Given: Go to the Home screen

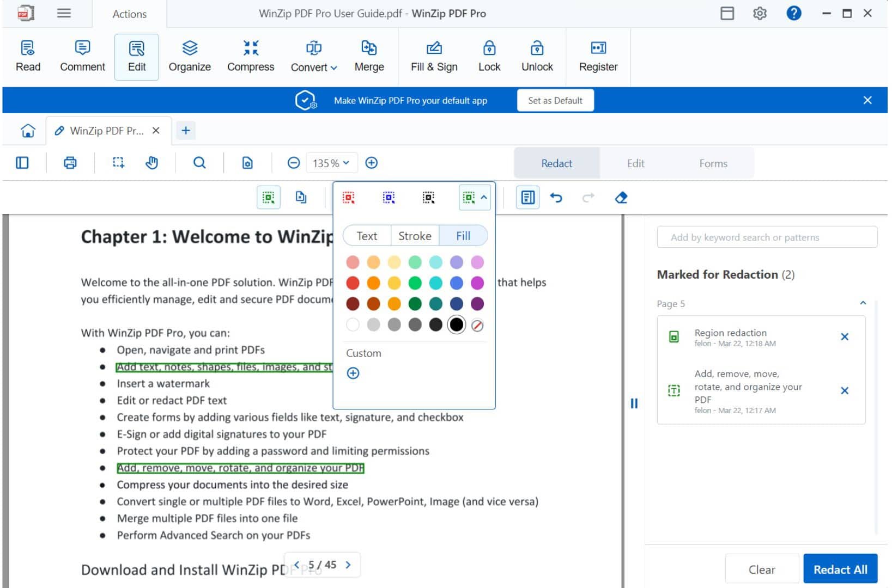Looking at the screenshot, I should coord(28,131).
